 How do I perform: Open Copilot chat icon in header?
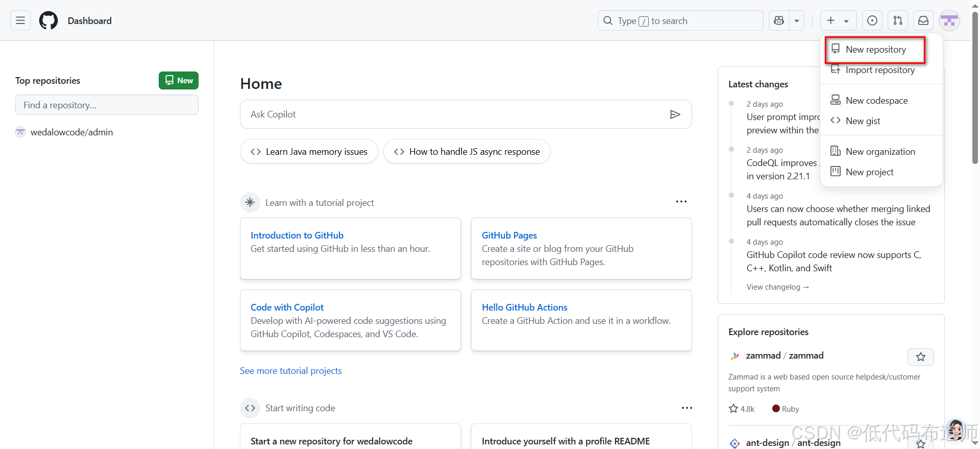click(779, 20)
